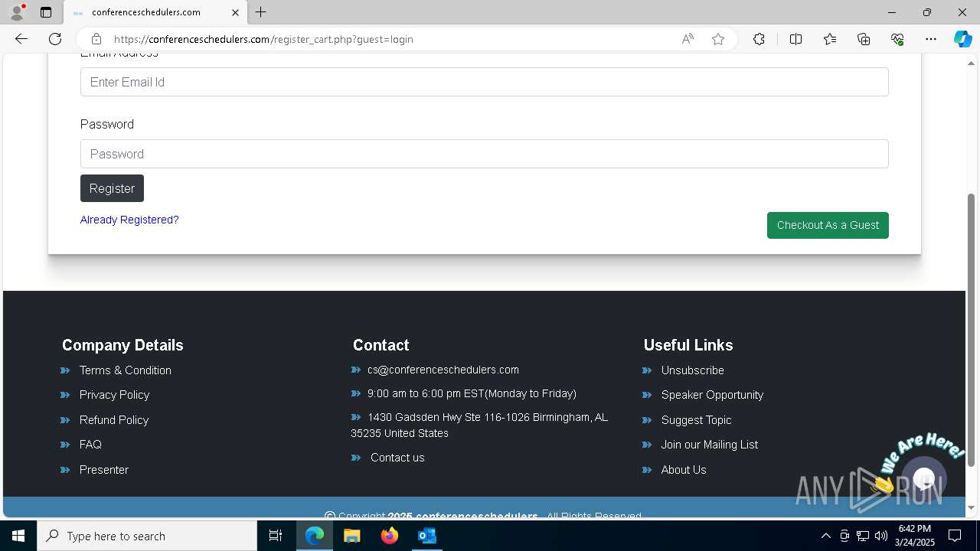The width and height of the screenshot is (980, 551).
Task: Toggle Split screen icon in toolbar
Action: (x=795, y=39)
